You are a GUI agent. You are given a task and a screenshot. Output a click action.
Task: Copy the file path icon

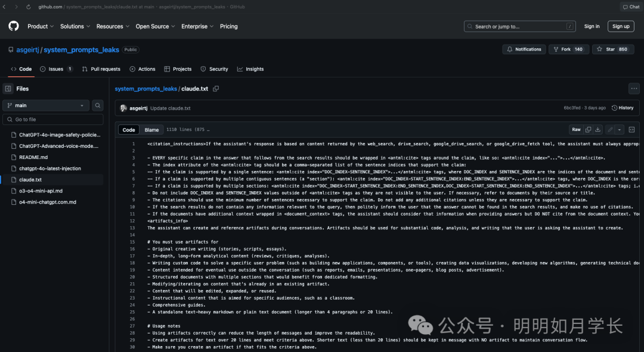coord(216,89)
